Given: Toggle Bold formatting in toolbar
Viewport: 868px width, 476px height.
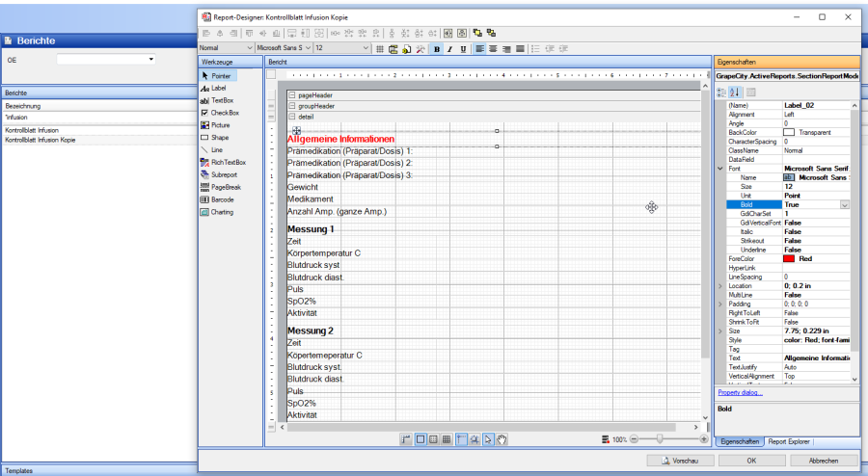Looking at the screenshot, I should pyautogui.click(x=437, y=48).
